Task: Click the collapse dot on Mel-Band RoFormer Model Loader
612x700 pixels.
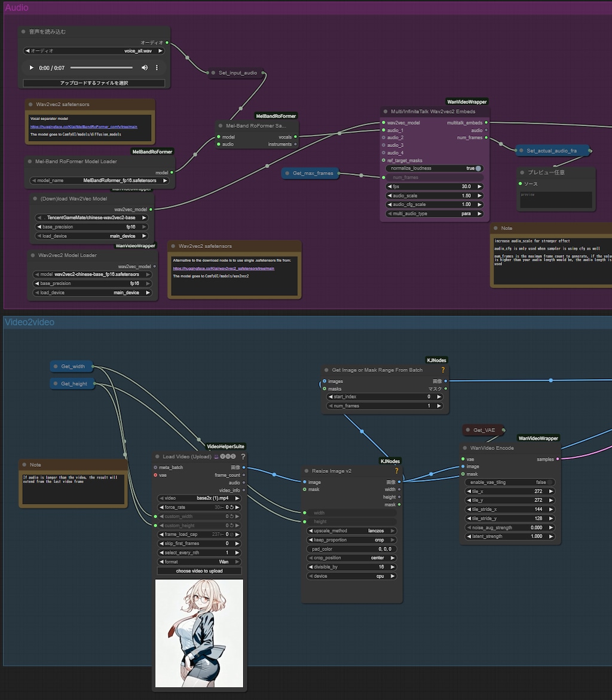Action: (x=30, y=161)
